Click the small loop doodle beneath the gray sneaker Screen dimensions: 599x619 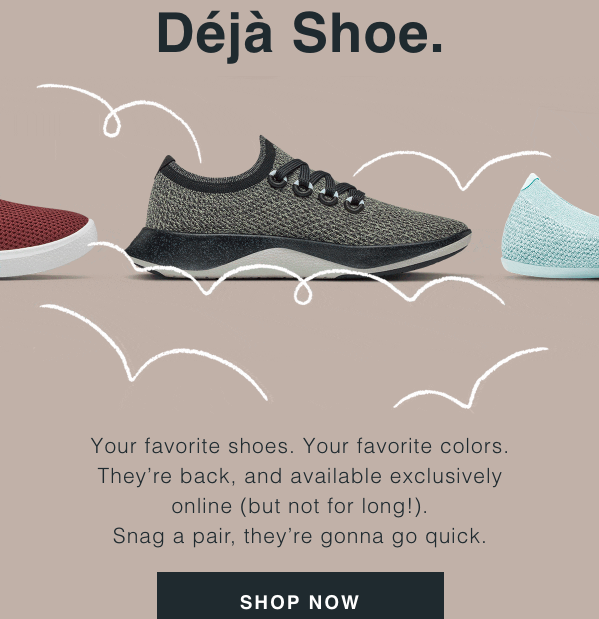tap(303, 293)
